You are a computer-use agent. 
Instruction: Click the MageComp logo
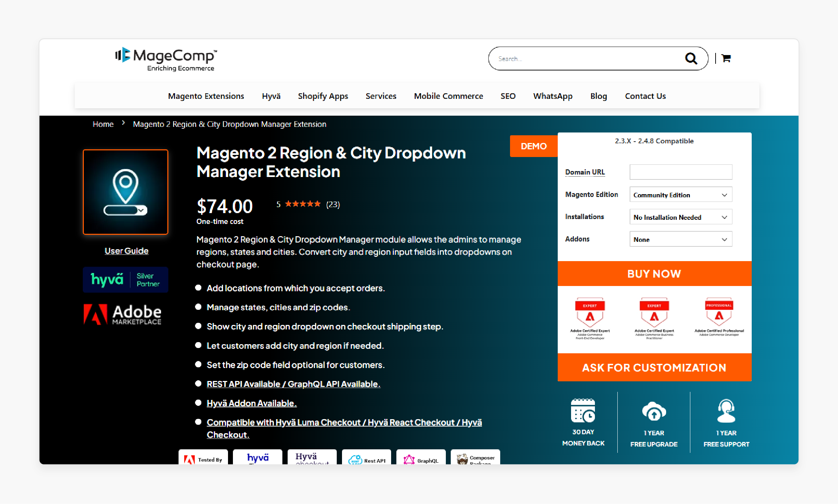pos(166,59)
